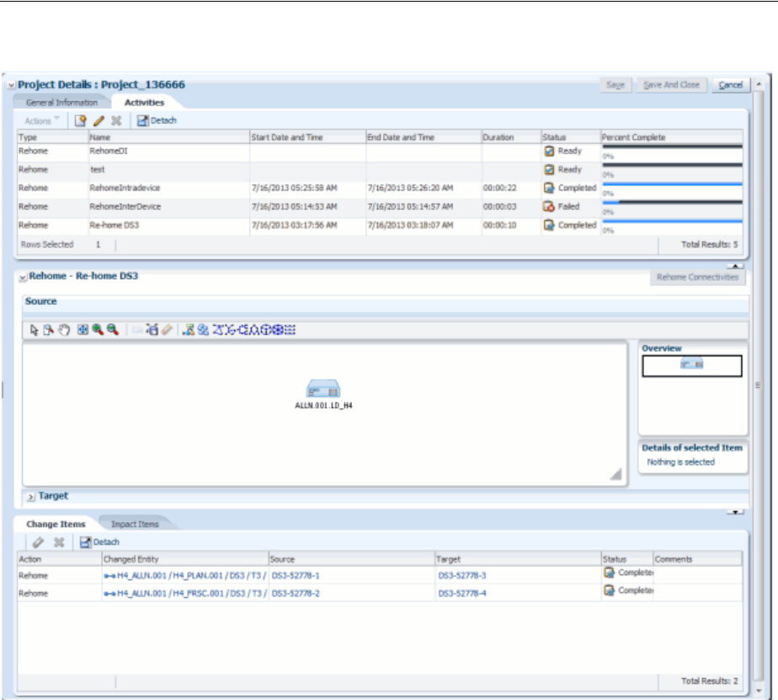The image size is (778, 700).
Task: Select the RehomeIntradevice activity row
Action: (x=380, y=188)
